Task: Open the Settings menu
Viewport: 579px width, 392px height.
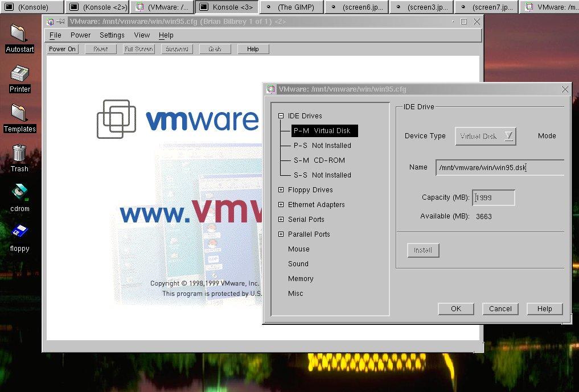Action: pyautogui.click(x=112, y=35)
